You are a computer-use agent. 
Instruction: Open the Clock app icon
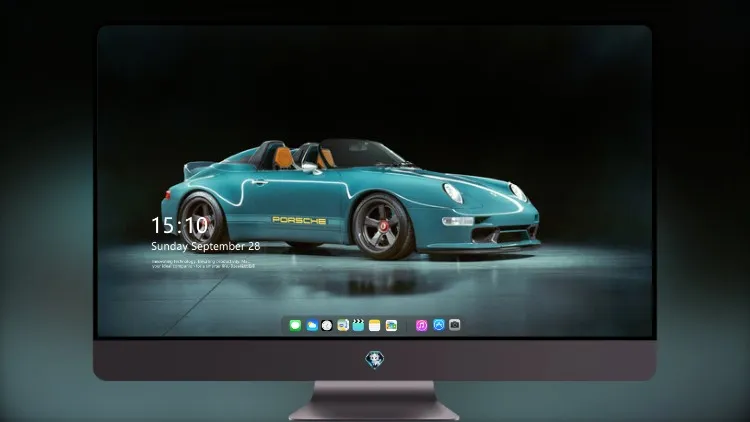[327, 325]
